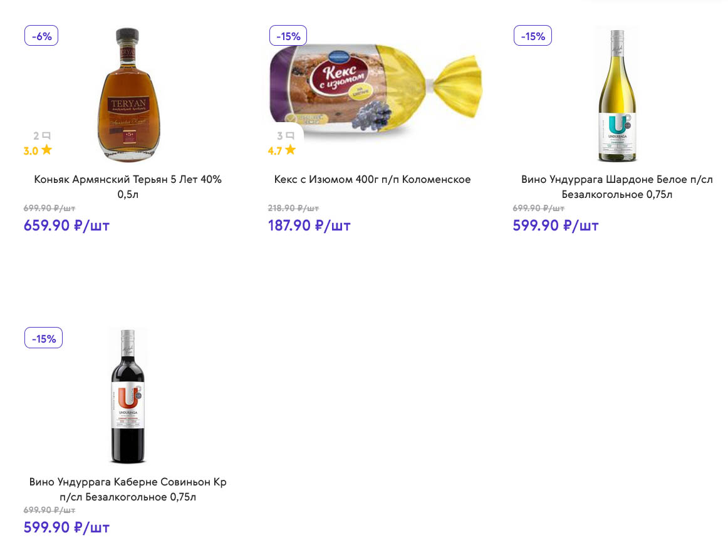
Task: Open the Кекс с Изюмом Коломенское link
Action: [372, 180]
